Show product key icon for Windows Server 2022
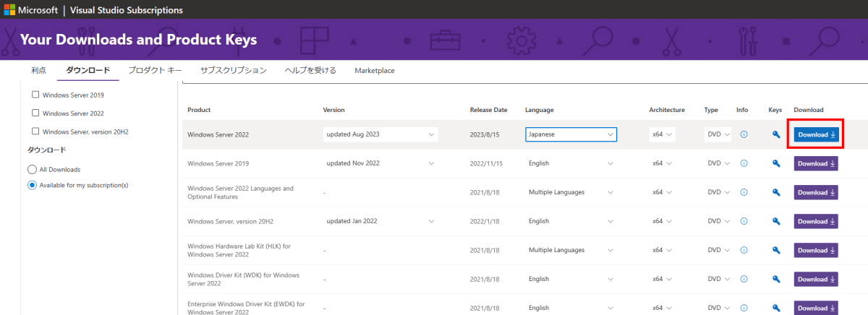This screenshot has width=868, height=315. (x=776, y=134)
